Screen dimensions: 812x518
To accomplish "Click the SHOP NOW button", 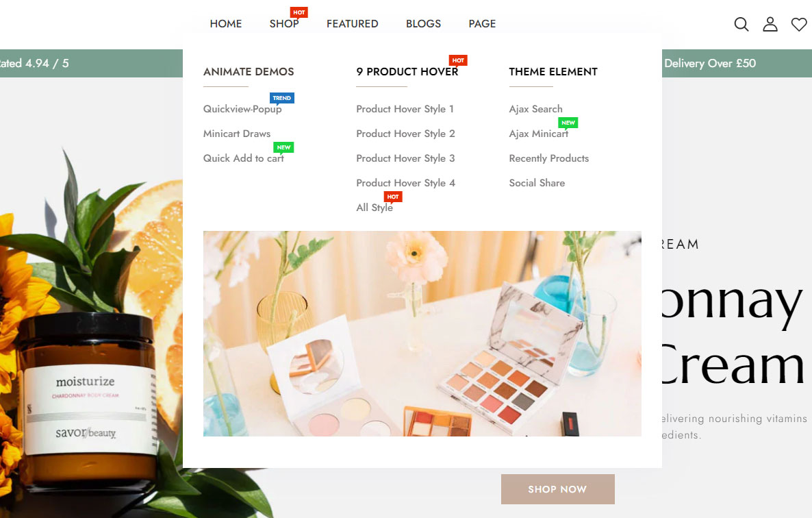I will [558, 489].
